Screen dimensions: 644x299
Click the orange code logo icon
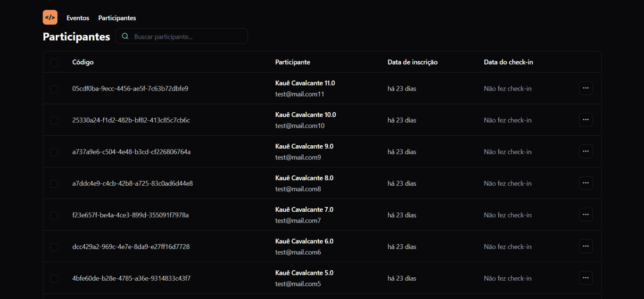click(x=50, y=17)
